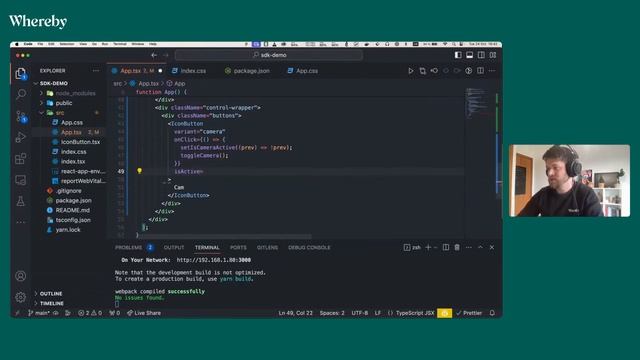
Task: Open editor More Actions menu
Action: (492, 71)
